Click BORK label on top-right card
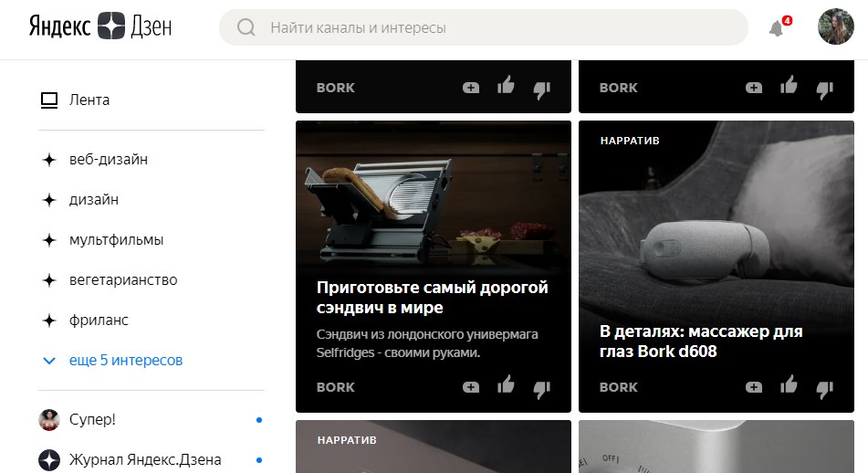Viewport: 868px width, 473px height. pyautogui.click(x=618, y=88)
